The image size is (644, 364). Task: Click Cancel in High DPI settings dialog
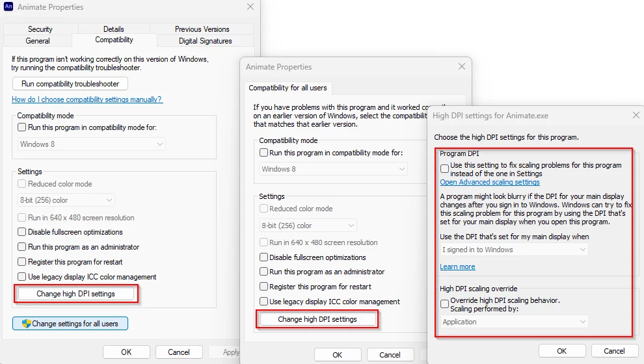pos(615,351)
